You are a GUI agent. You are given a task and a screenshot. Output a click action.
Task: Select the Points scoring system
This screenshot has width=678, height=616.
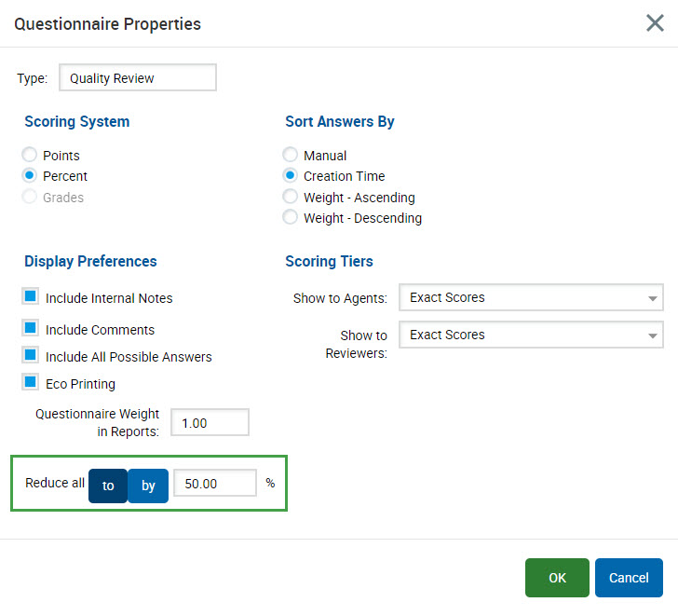pos(31,156)
